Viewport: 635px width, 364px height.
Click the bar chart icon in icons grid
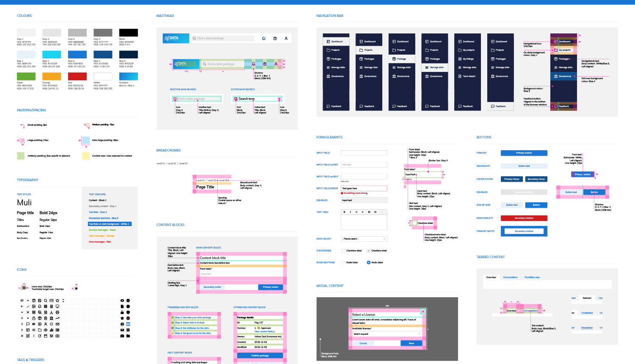(x=52, y=330)
